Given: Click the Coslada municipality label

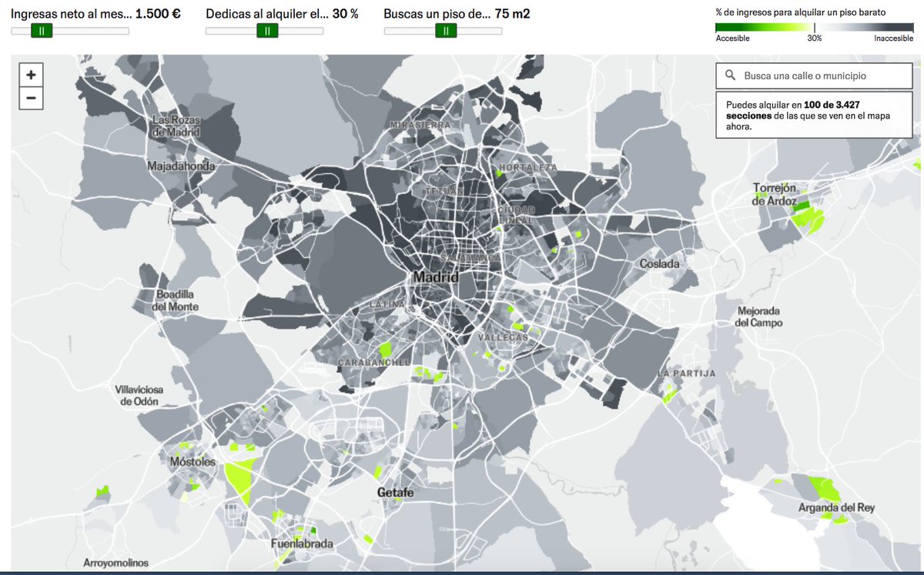Looking at the screenshot, I should click(x=658, y=263).
